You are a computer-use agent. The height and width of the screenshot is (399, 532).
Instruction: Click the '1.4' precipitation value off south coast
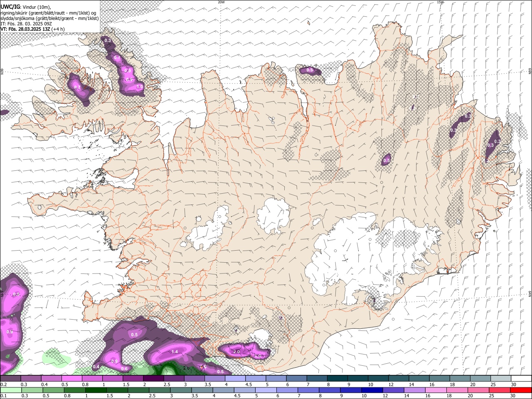click(x=175, y=352)
